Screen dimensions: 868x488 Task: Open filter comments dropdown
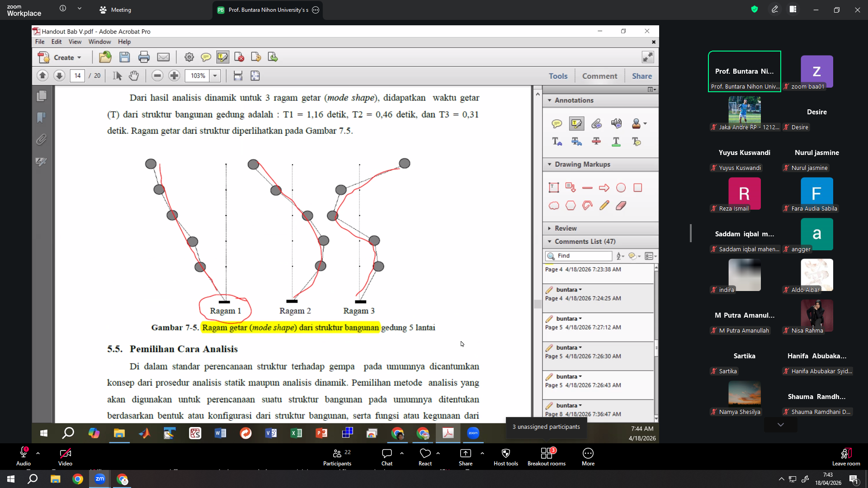click(634, 256)
